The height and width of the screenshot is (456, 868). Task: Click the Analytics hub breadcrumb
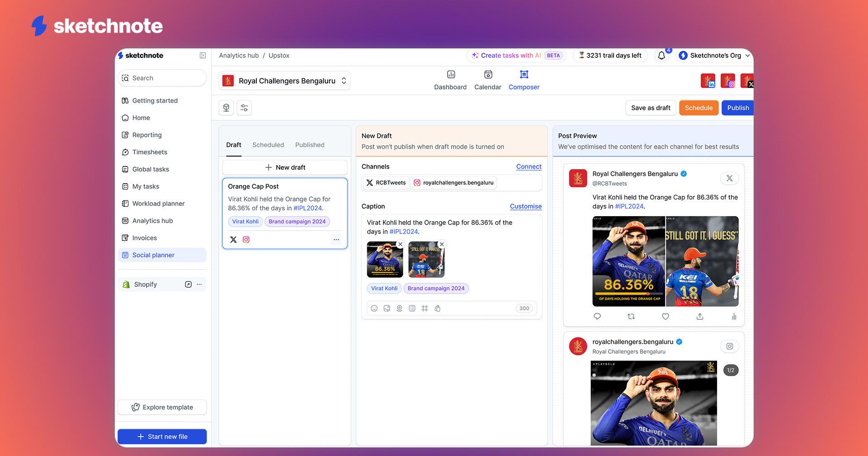tap(239, 55)
